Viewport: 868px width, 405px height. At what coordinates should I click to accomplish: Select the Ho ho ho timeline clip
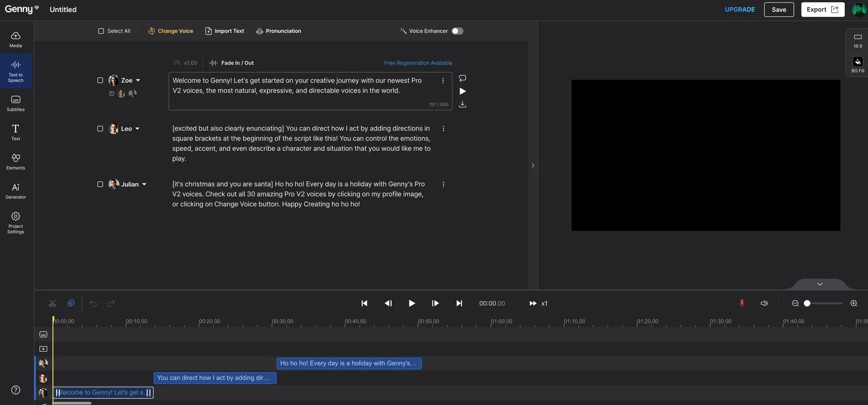click(x=349, y=363)
